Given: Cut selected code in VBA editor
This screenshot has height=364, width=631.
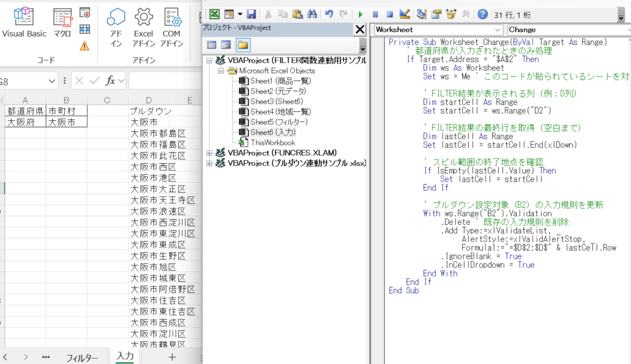Looking at the screenshot, I should pos(268,15).
